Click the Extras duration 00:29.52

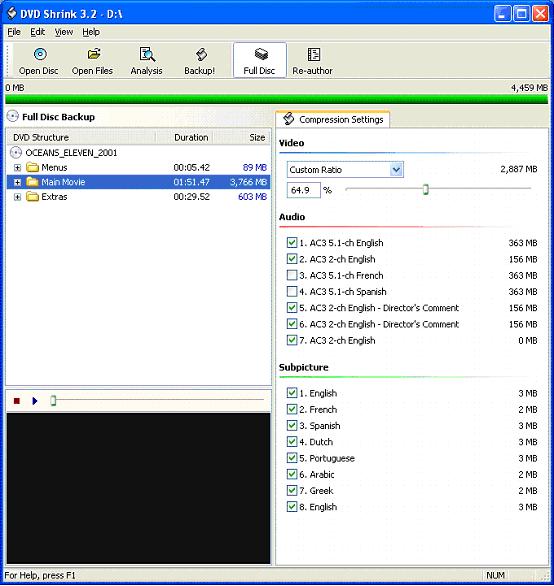(191, 197)
